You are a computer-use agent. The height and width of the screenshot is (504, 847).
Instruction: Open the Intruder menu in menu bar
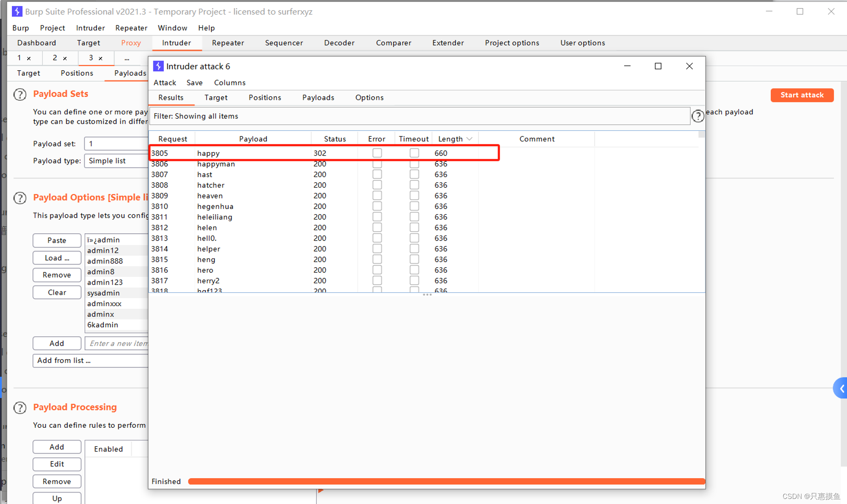coord(90,28)
